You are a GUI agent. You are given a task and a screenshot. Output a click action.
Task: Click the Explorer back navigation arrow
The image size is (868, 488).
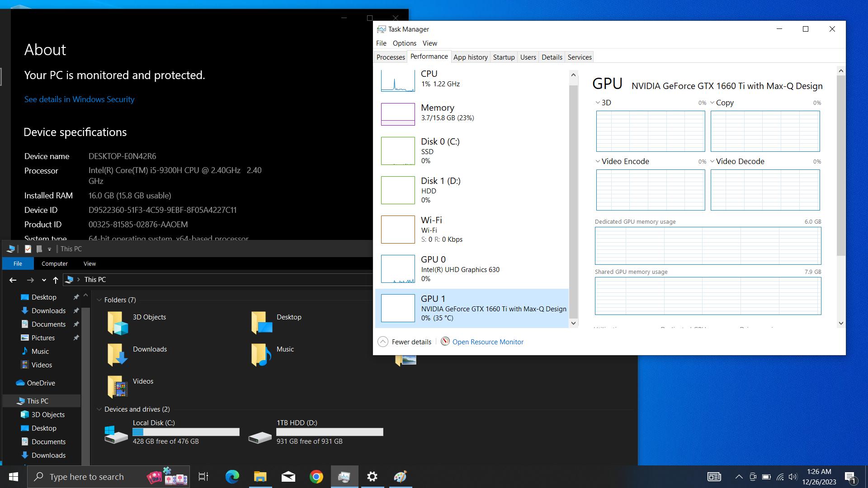click(x=13, y=280)
